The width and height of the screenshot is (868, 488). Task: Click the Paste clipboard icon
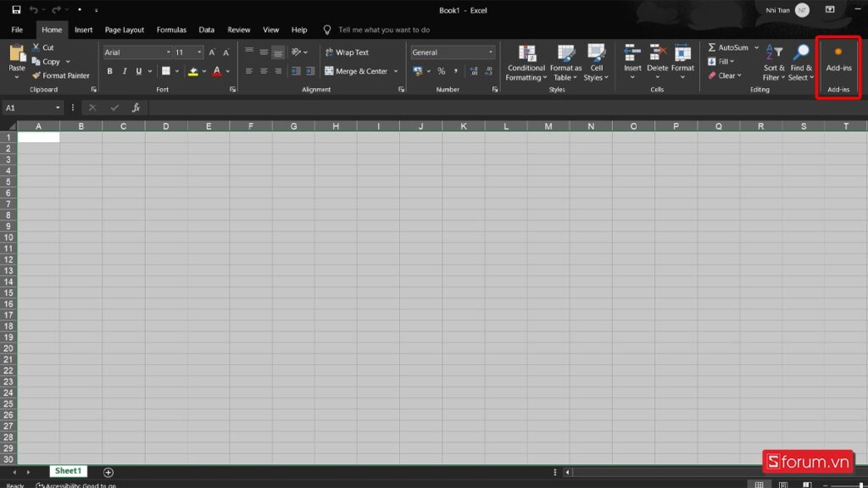coord(17,53)
